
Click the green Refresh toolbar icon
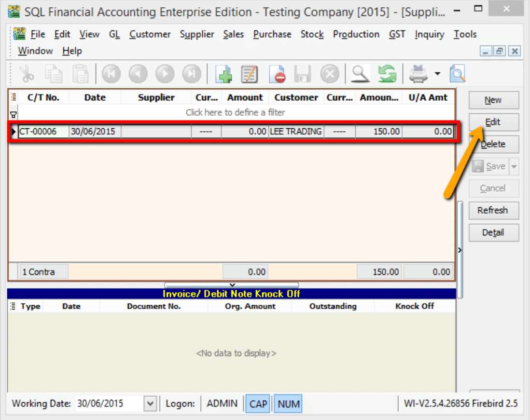coord(387,74)
